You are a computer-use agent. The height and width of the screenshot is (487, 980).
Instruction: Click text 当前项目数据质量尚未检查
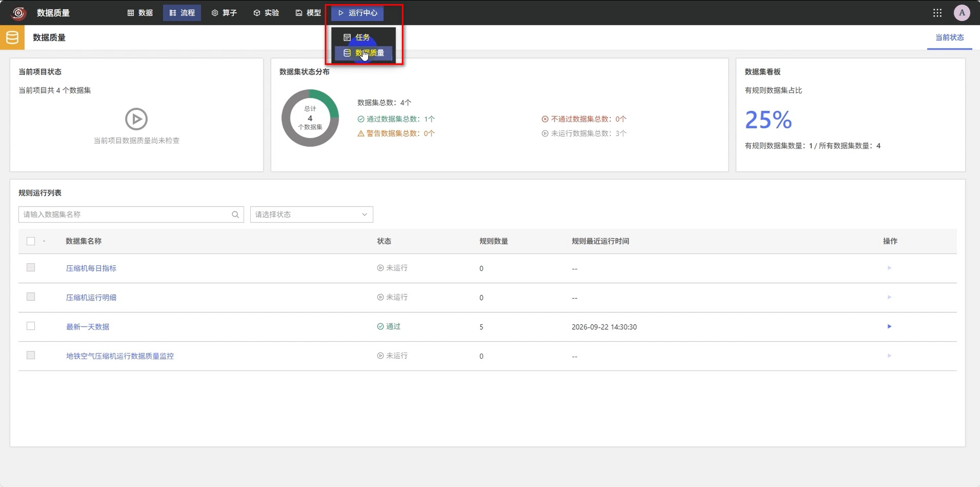tap(136, 141)
